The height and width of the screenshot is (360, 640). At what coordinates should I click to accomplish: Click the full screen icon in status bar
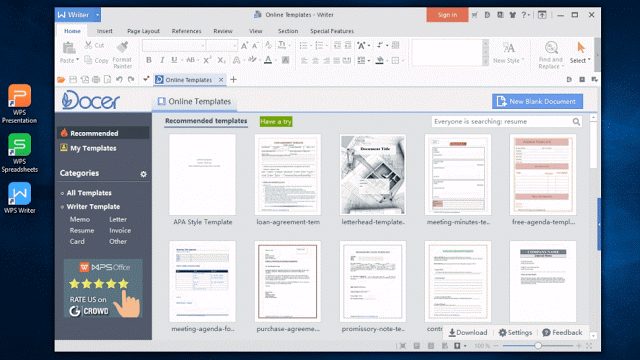pos(589,346)
